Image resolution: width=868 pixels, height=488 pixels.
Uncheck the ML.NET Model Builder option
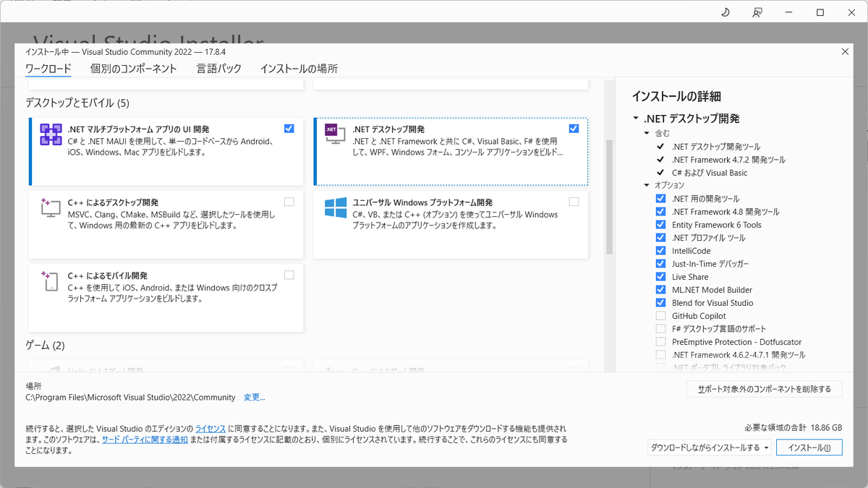tap(660, 290)
